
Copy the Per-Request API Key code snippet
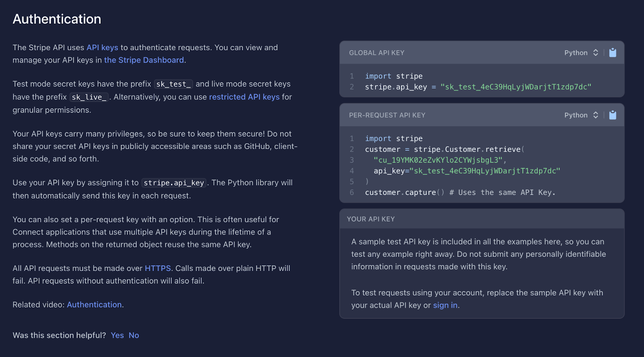[x=613, y=115]
